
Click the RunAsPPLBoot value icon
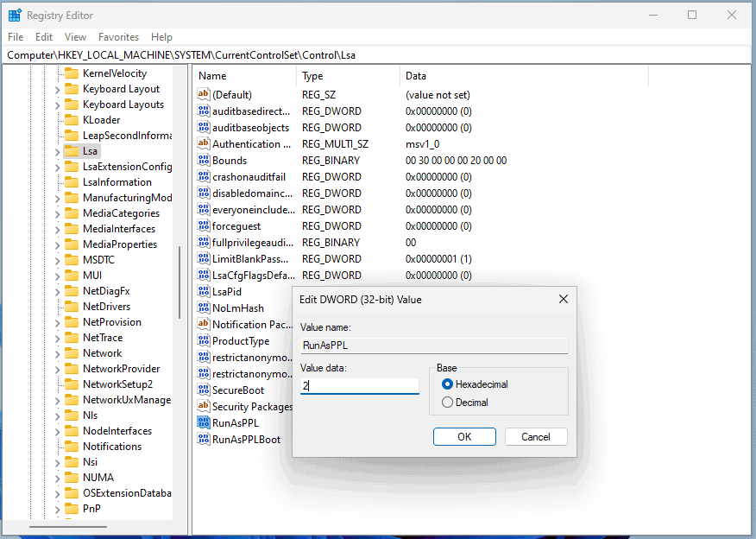click(x=204, y=439)
